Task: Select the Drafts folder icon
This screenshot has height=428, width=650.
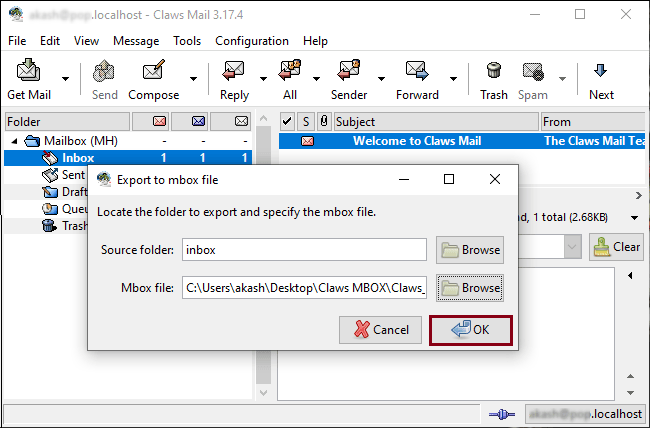Action: click(50, 192)
